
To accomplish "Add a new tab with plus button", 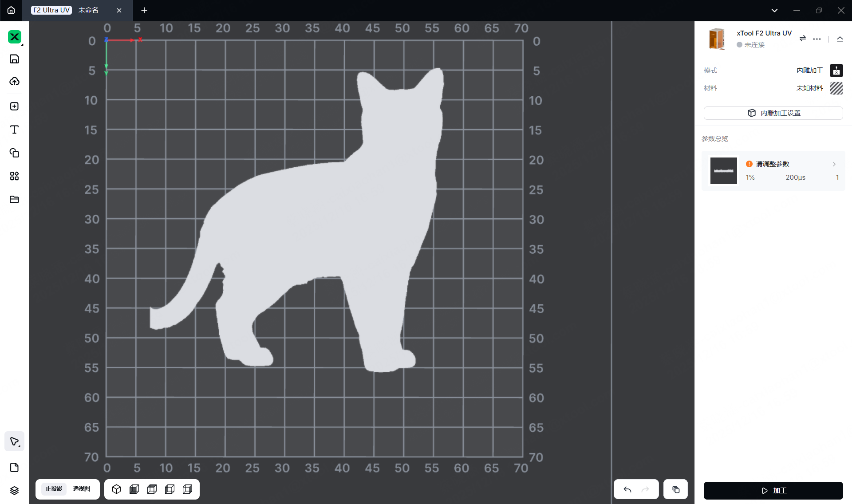I will coord(144,10).
